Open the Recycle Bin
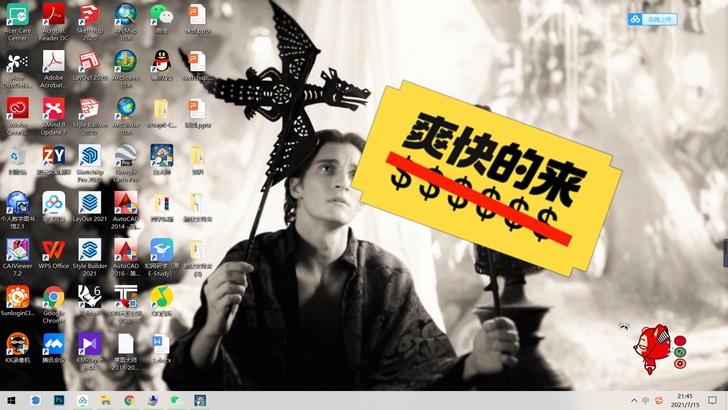The image size is (728, 410). (x=17, y=156)
